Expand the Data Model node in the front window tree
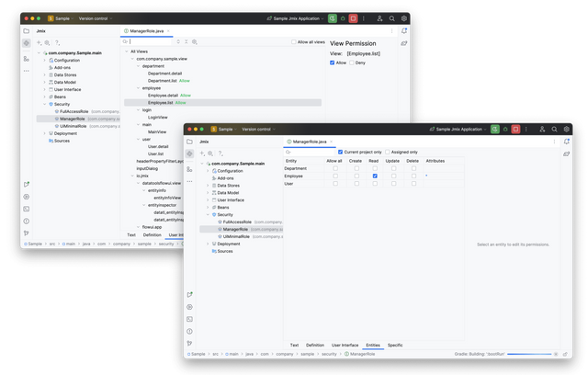 (x=208, y=193)
